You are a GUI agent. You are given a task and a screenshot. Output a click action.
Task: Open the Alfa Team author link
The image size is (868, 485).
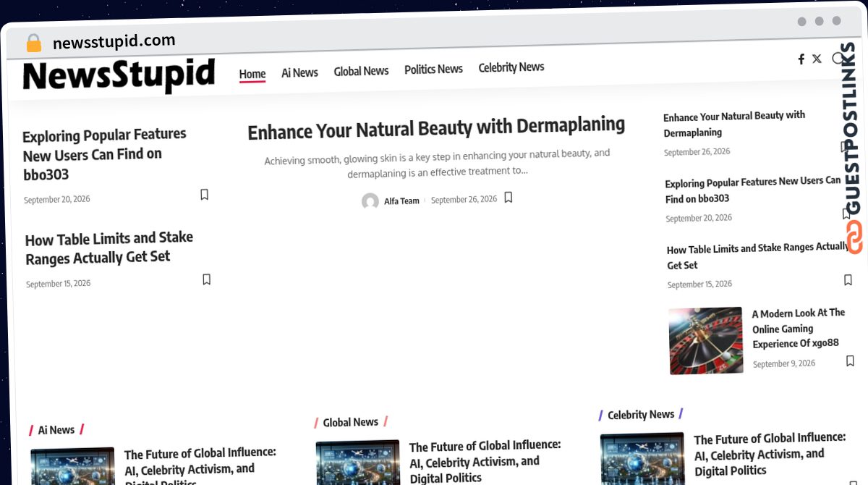point(401,201)
